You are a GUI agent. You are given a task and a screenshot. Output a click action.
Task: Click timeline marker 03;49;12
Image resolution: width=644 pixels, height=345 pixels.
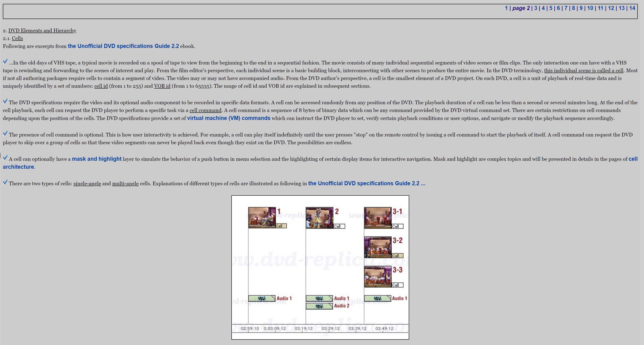tap(384, 328)
